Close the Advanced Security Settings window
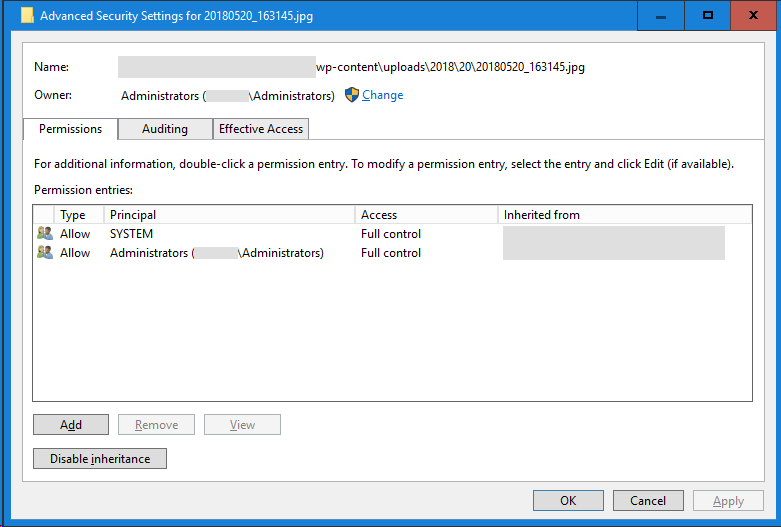The image size is (781, 527). [754, 16]
